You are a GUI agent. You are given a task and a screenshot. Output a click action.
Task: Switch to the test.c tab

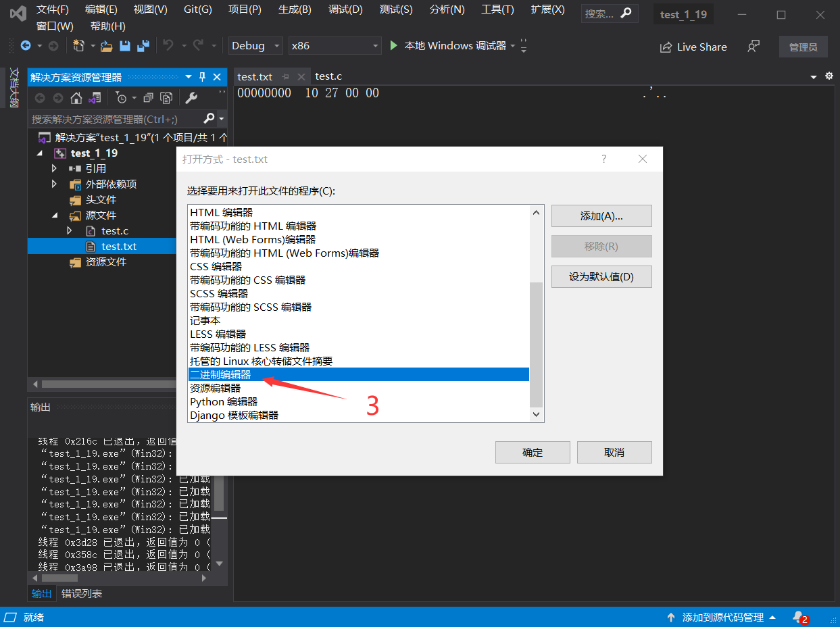point(328,76)
